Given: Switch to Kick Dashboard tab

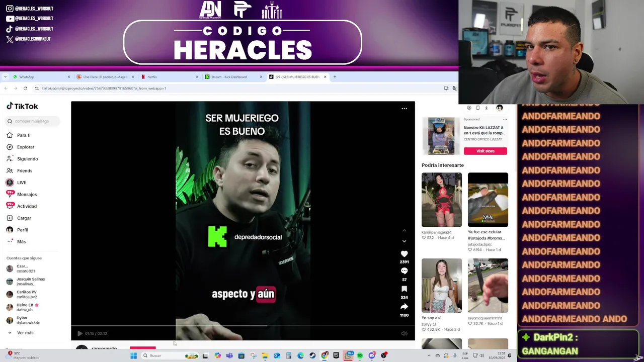Looking at the screenshot, I should [x=233, y=77].
